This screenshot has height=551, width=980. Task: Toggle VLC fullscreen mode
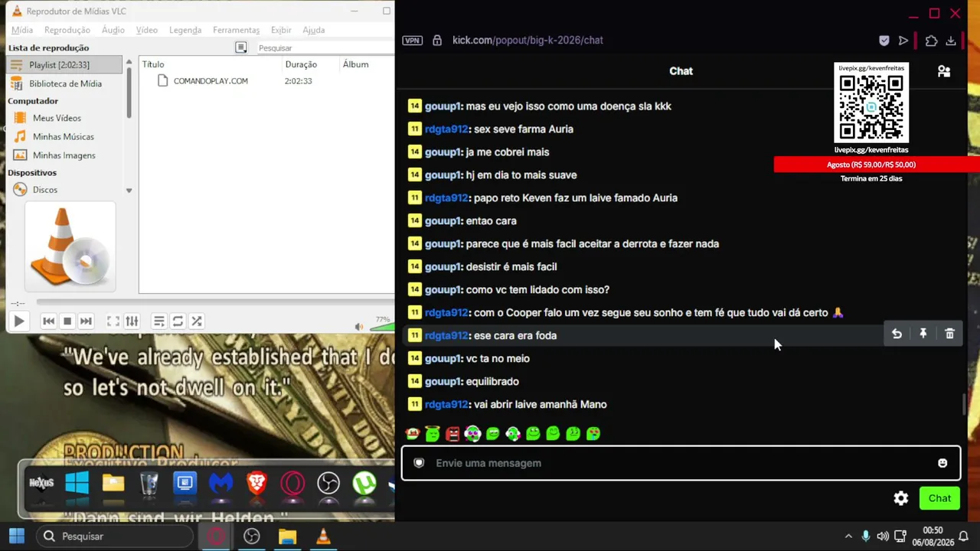pos(113,321)
